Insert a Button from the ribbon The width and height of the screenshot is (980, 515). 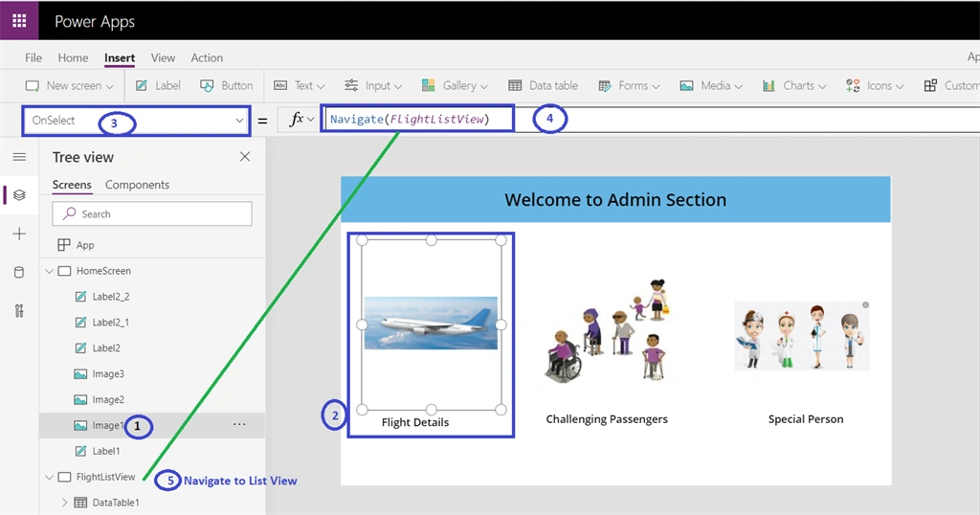click(226, 85)
